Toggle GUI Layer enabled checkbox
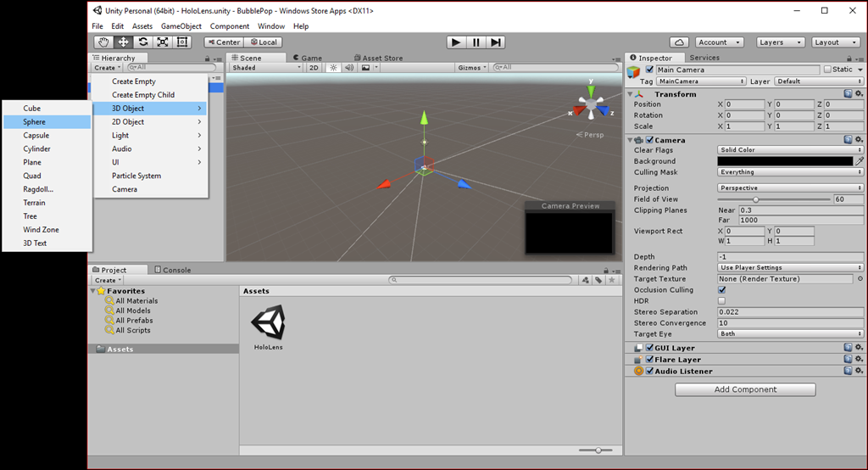Viewport: 868px width, 470px height. tap(649, 348)
